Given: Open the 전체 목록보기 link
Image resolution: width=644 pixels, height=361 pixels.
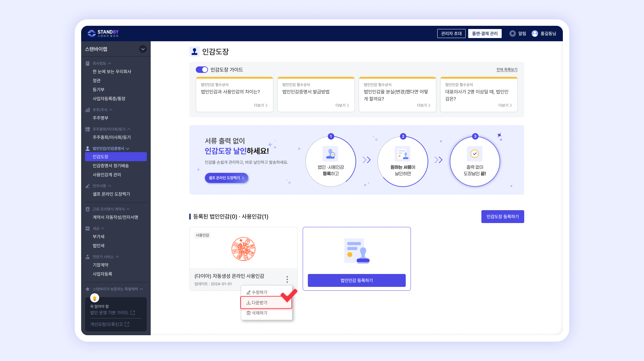Looking at the screenshot, I should [x=507, y=70].
